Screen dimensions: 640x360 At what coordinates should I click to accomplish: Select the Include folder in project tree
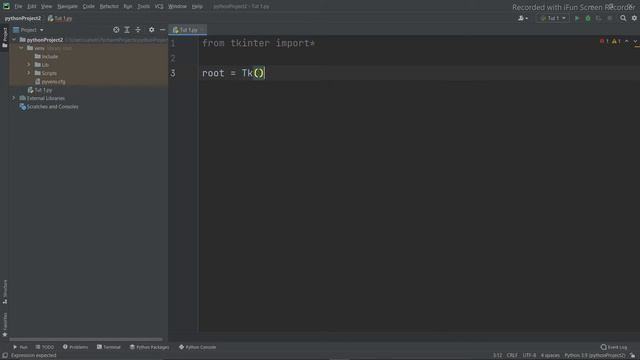[x=46, y=56]
